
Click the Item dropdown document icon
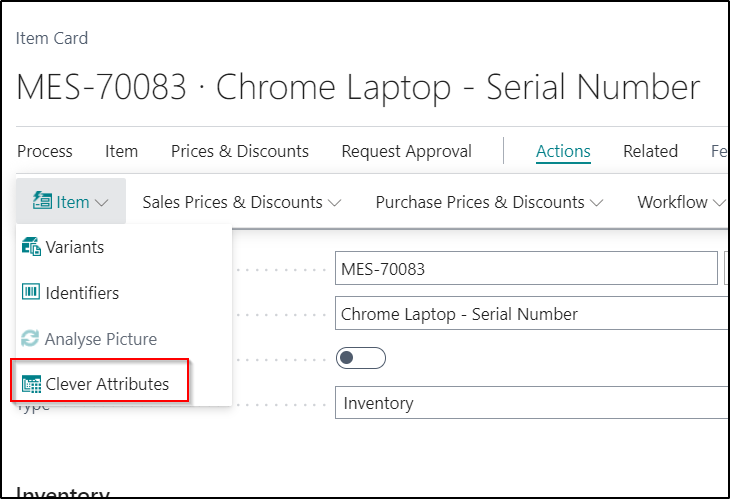coord(42,201)
